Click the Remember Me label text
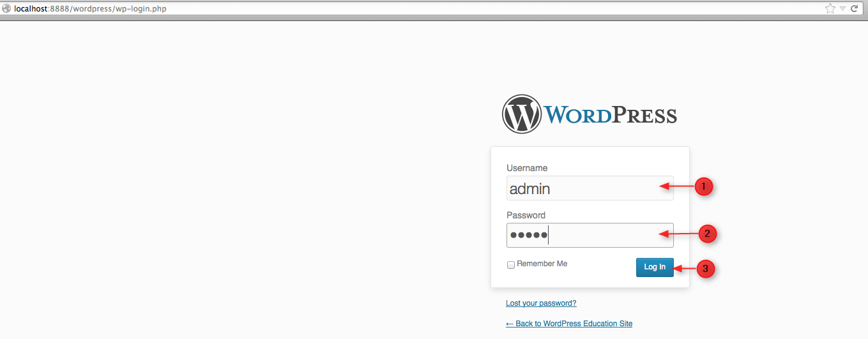The image size is (868, 339). click(542, 264)
